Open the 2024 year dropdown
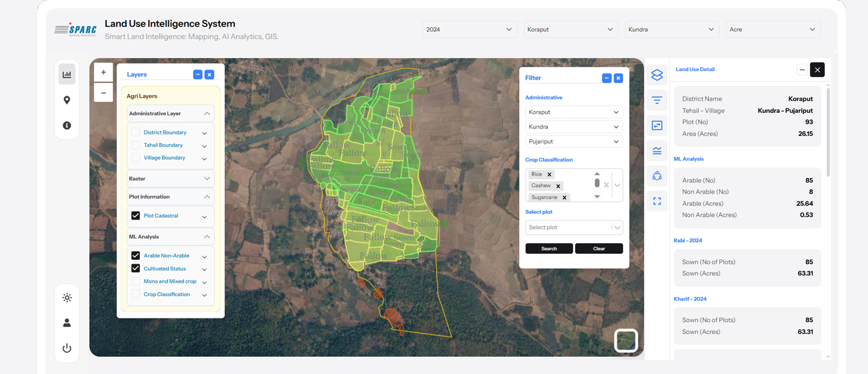Screen dimensions: 868x374 pyautogui.click(x=470, y=30)
